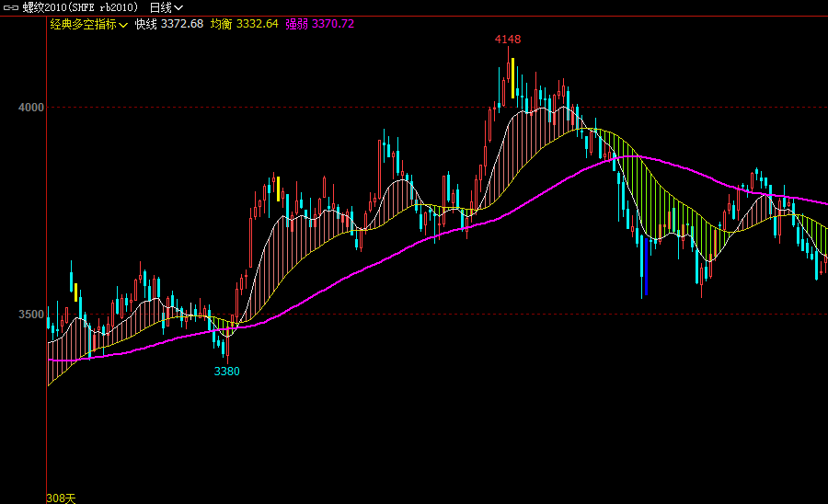
Task: Click the link icon beside the contract title
Action: [x=10, y=8]
